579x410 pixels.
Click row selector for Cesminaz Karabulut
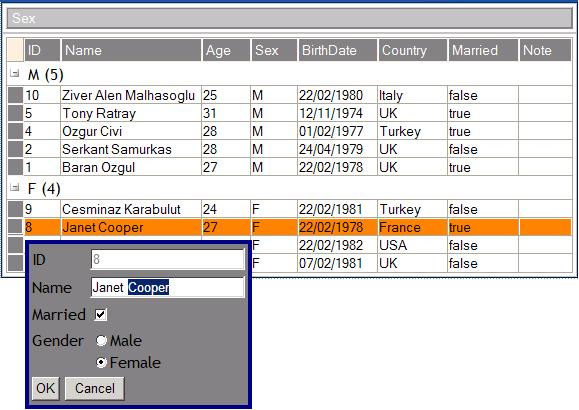click(16, 209)
